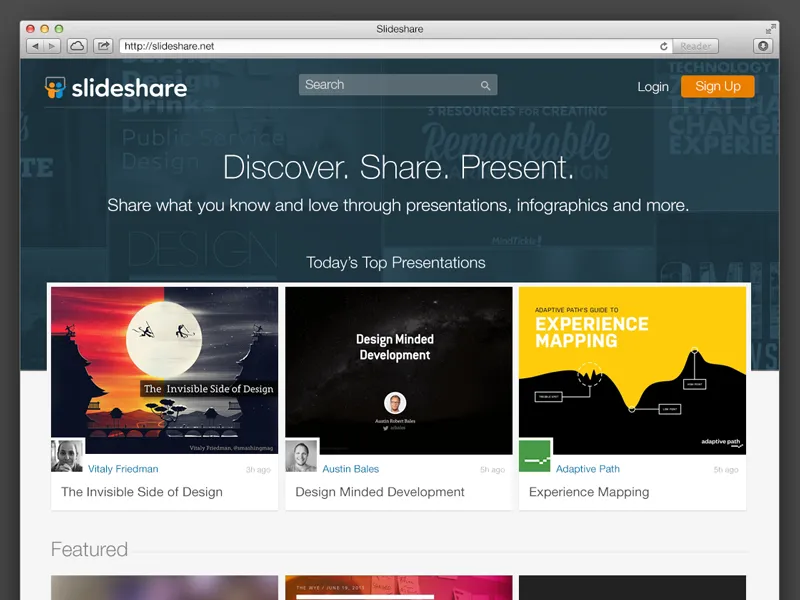Click the green zoom window button
The image size is (800, 600).
point(59,29)
